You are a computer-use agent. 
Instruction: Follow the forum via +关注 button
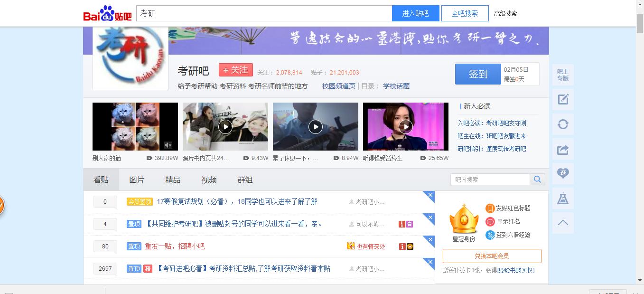tap(235, 69)
